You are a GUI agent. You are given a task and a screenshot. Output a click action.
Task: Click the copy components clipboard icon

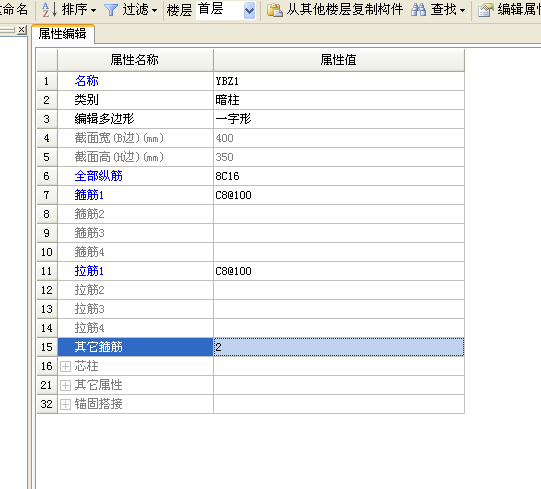pyautogui.click(x=275, y=10)
